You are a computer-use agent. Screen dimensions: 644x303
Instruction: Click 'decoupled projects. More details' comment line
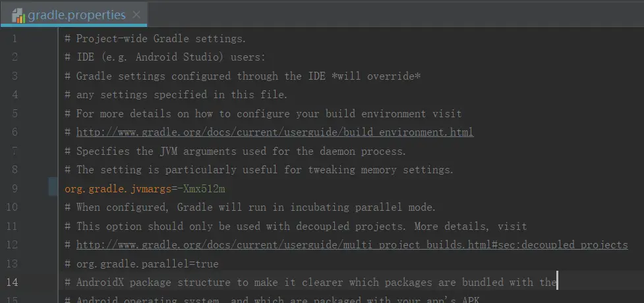click(x=296, y=226)
